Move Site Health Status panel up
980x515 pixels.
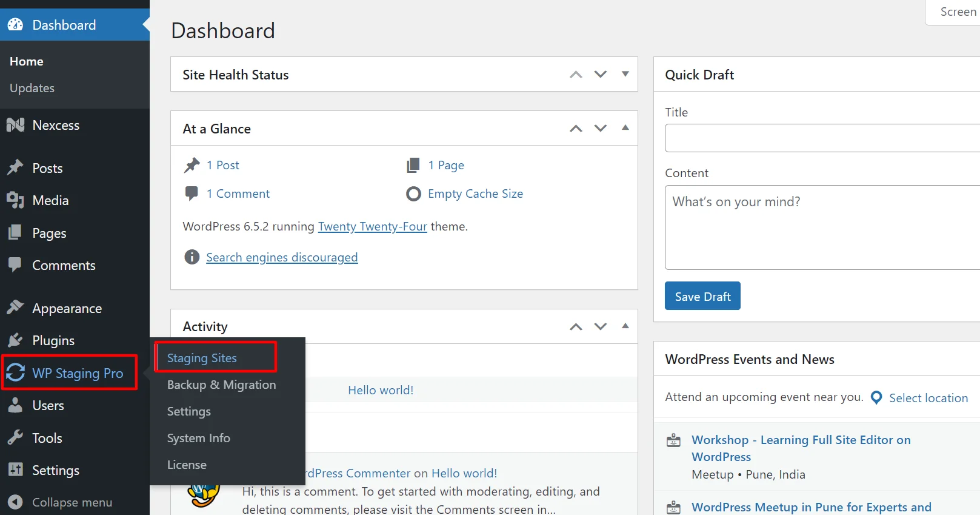coord(576,75)
